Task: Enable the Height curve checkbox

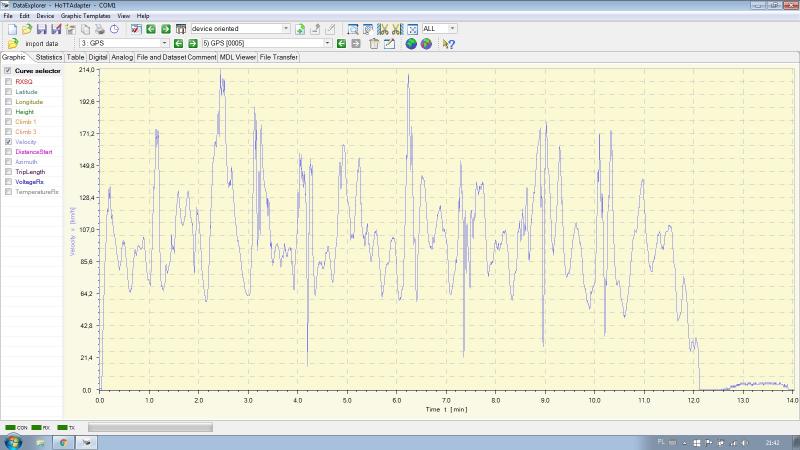Action: pos(9,112)
